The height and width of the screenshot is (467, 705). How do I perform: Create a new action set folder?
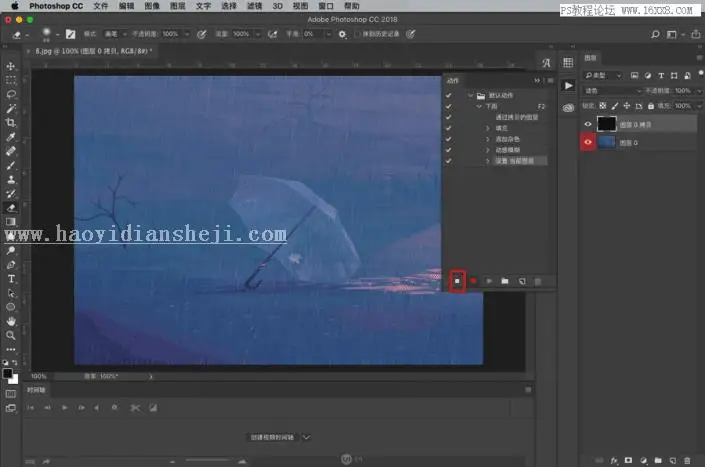pyautogui.click(x=505, y=281)
